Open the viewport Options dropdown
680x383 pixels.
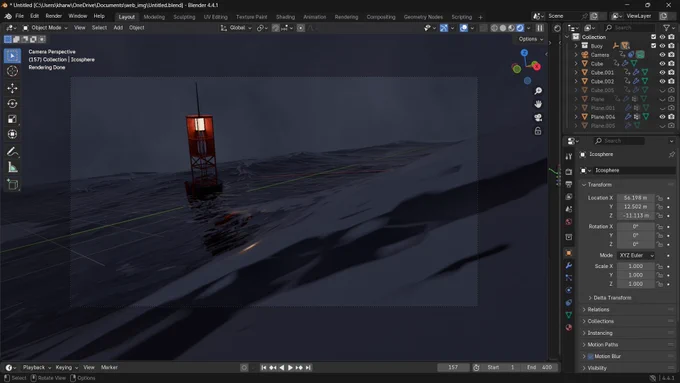click(x=530, y=39)
